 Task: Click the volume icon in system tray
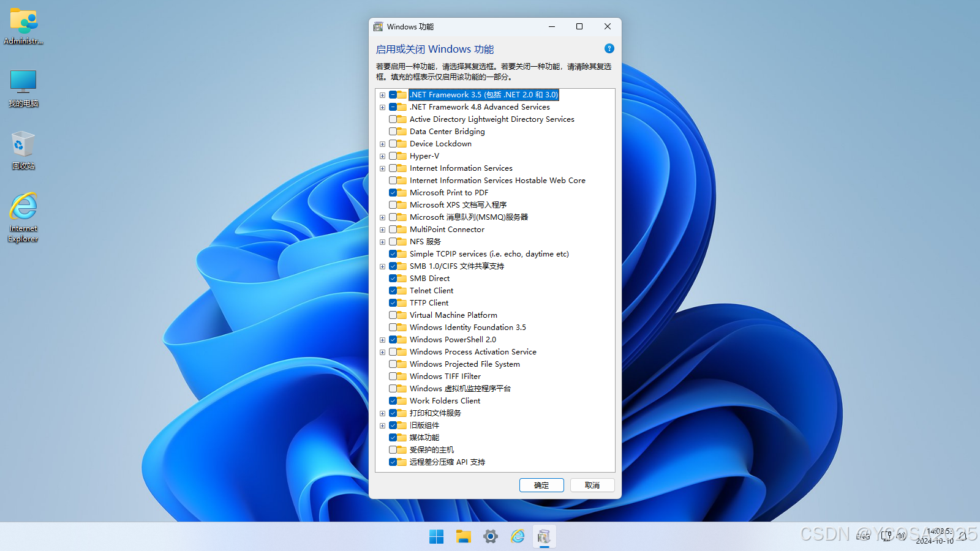901,536
